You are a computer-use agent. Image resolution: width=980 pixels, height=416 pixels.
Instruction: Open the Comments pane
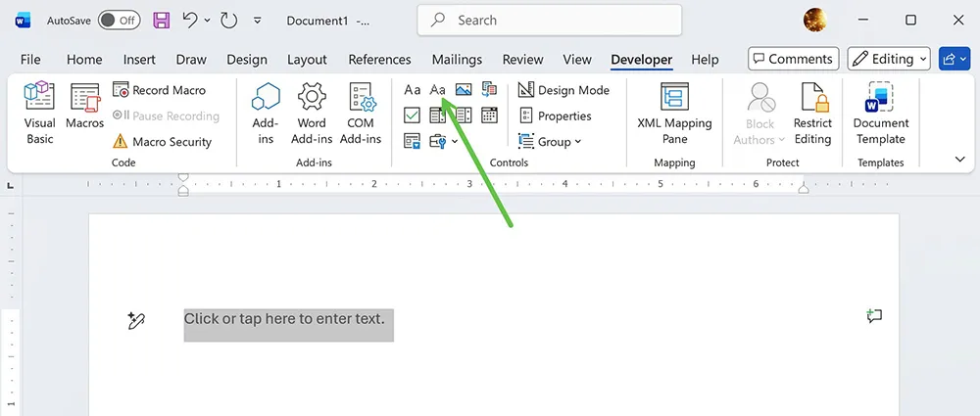click(793, 59)
